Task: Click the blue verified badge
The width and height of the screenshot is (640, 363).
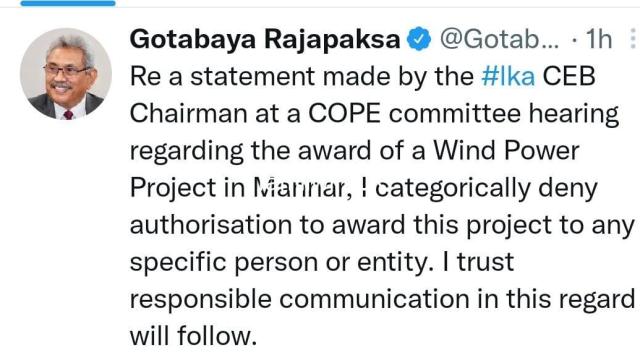Action: 419,39
